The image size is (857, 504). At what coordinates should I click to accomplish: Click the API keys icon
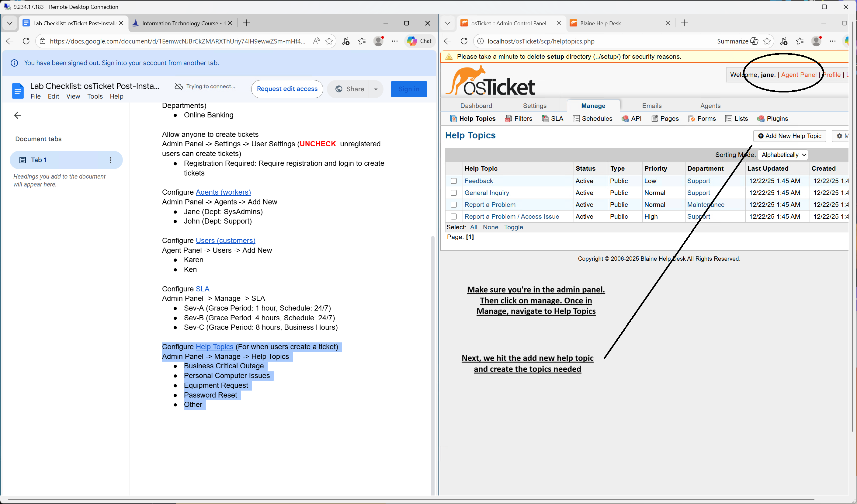625,119
